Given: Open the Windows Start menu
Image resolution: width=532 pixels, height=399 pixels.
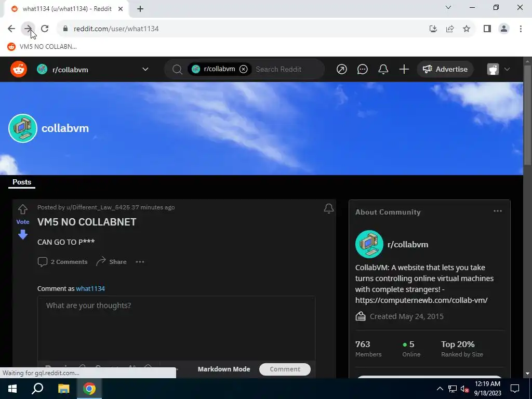Looking at the screenshot, I should coord(12,389).
